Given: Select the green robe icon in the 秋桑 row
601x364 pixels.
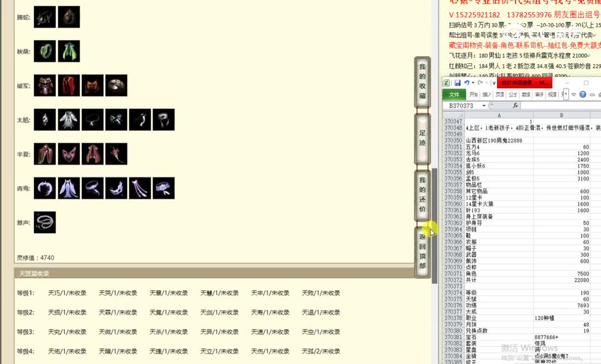Looking at the screenshot, I should pyautogui.click(x=69, y=51).
